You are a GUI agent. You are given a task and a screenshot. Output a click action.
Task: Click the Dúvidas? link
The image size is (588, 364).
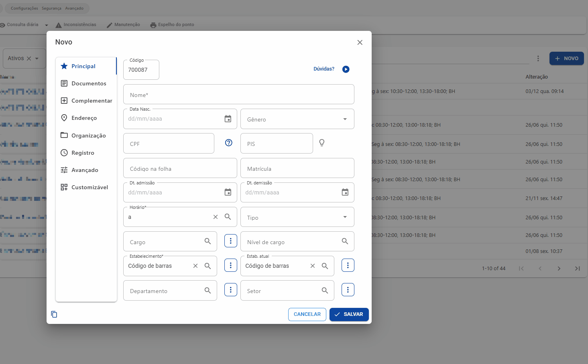[x=324, y=69]
